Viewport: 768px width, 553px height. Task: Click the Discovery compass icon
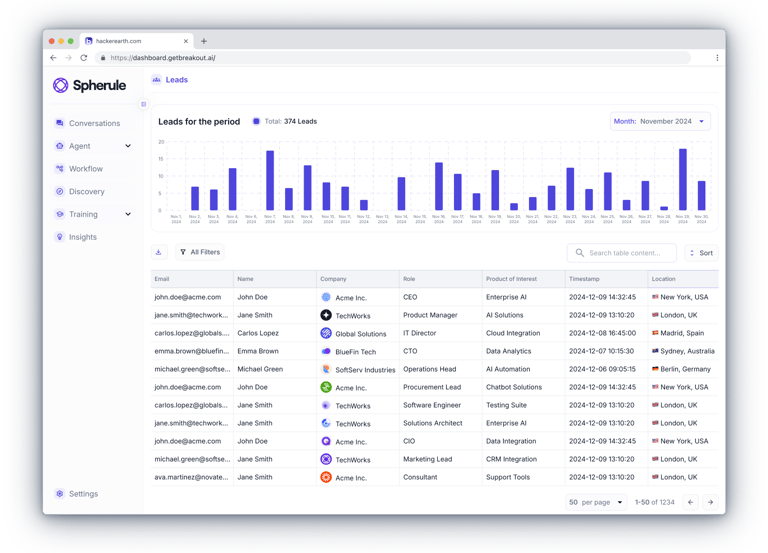coord(60,192)
